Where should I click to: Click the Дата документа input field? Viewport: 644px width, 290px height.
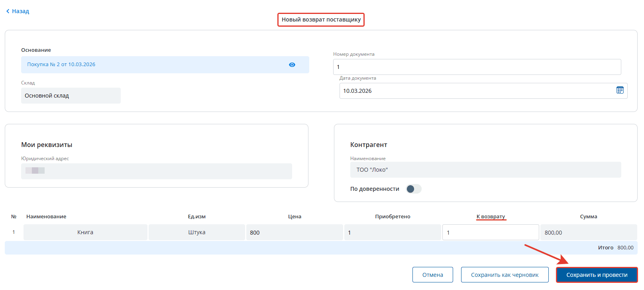477,91
